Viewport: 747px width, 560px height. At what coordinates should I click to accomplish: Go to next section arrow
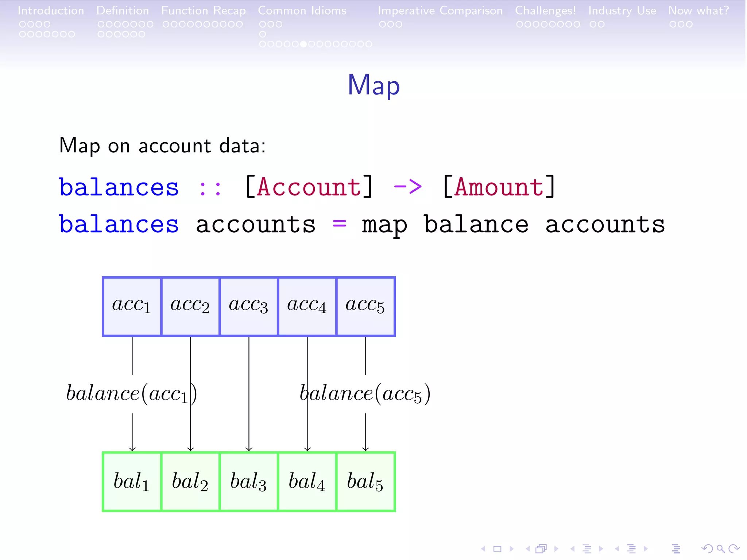tap(646, 549)
